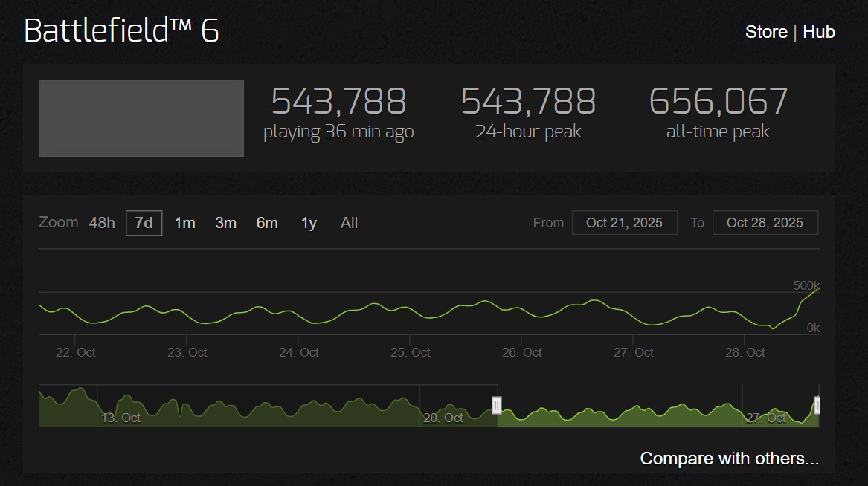
Task: Click the 500k y-axis label
Action: tap(806, 285)
